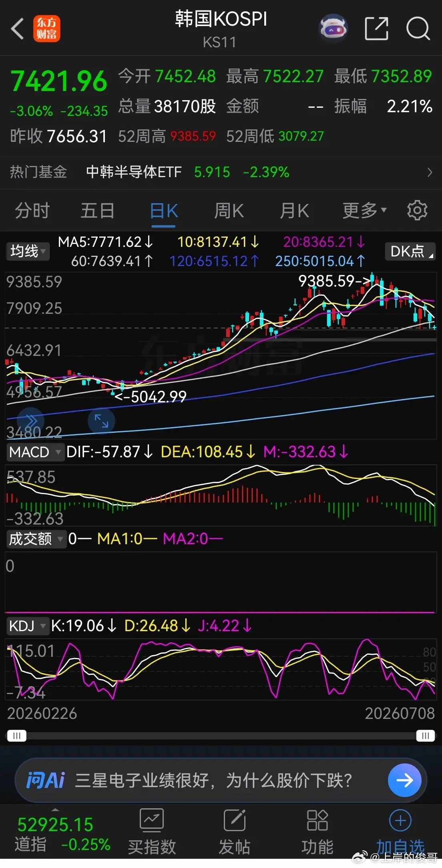
Task: Open the 成交额 indicator dropdown
Action: [x=36, y=539]
